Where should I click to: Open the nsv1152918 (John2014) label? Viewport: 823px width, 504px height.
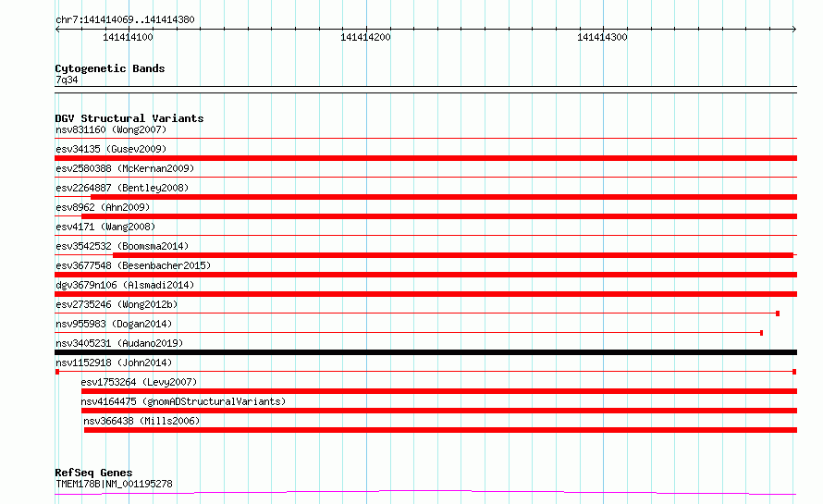114,363
